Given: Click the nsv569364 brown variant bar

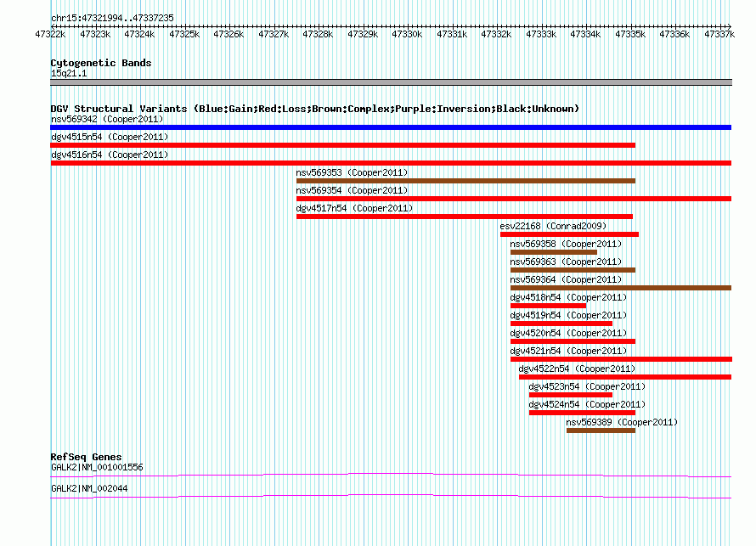Looking at the screenshot, I should click(x=620, y=288).
